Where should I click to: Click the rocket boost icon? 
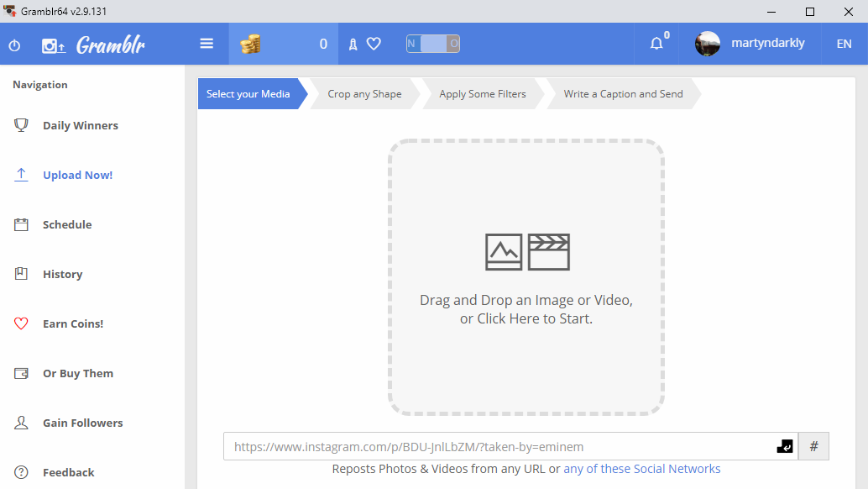point(353,45)
